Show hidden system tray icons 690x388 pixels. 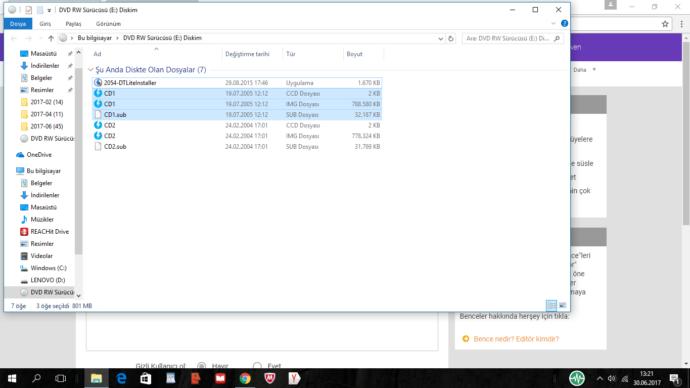[x=599, y=378]
